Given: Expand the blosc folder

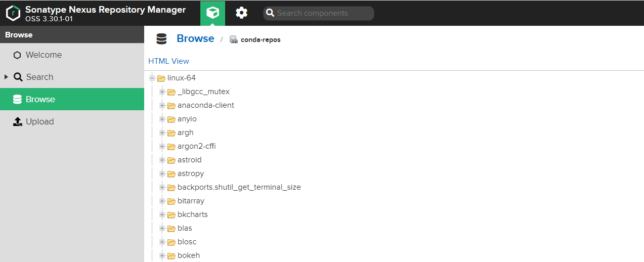Looking at the screenshot, I should point(162,242).
